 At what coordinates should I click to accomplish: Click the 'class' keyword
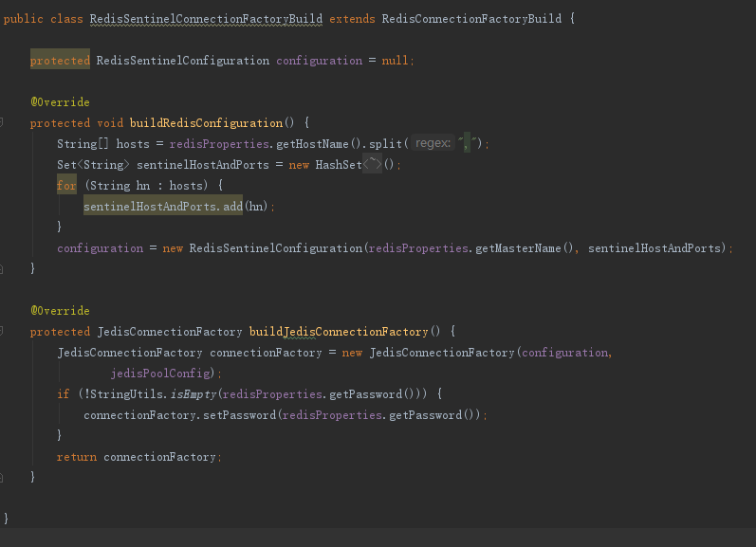point(66,19)
